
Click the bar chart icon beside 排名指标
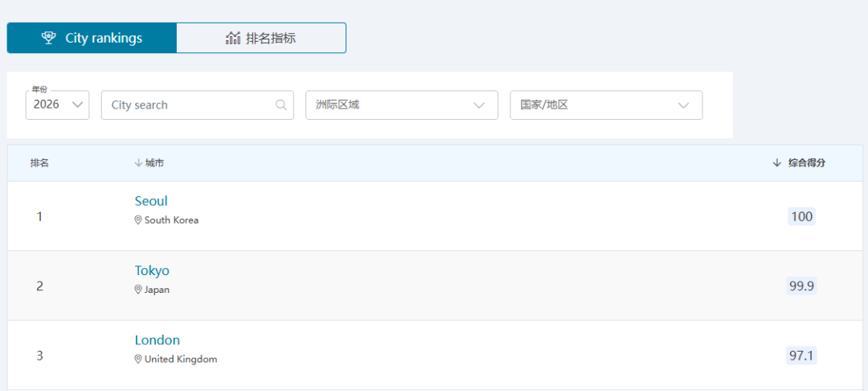pos(232,38)
